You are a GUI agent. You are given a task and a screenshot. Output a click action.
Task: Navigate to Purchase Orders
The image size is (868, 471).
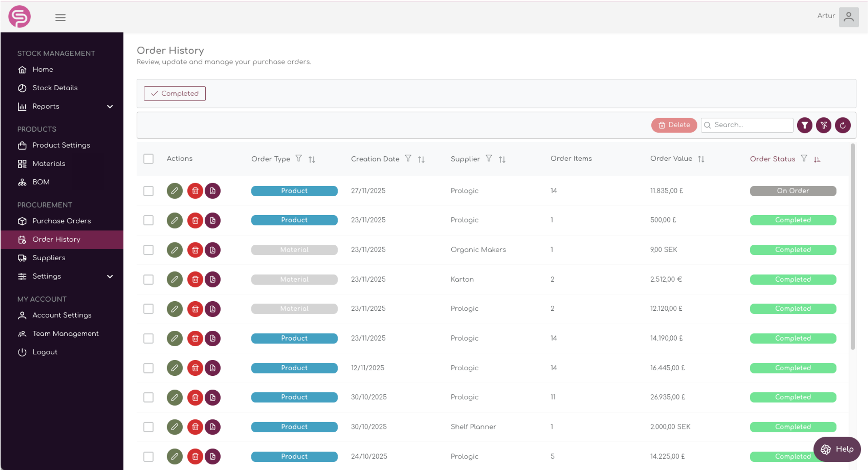(x=61, y=221)
